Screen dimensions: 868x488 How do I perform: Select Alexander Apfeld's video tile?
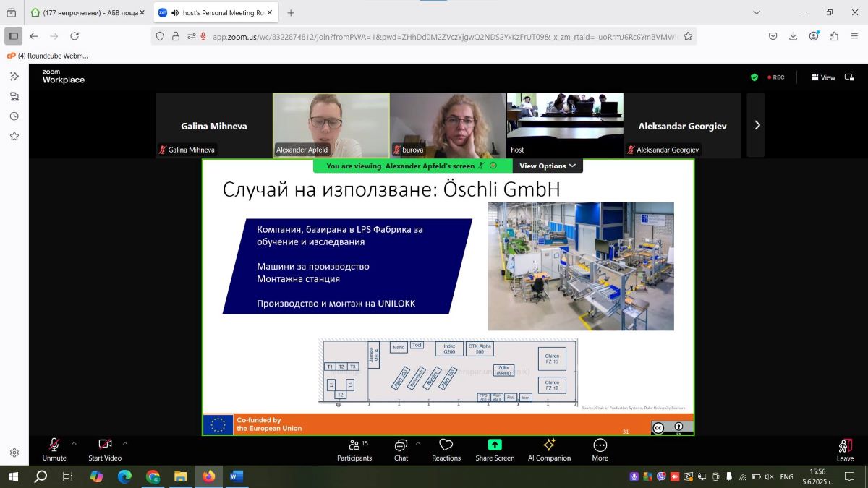point(331,125)
